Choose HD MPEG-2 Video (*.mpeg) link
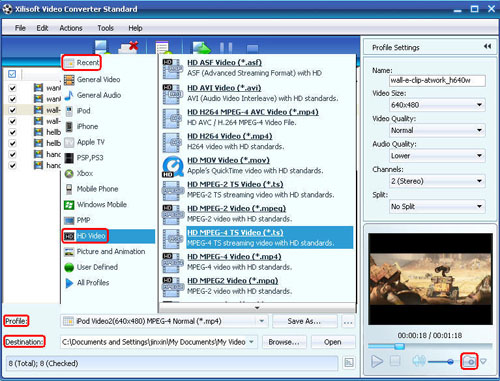Image resolution: width=500 pixels, height=381 pixels. [x=237, y=209]
